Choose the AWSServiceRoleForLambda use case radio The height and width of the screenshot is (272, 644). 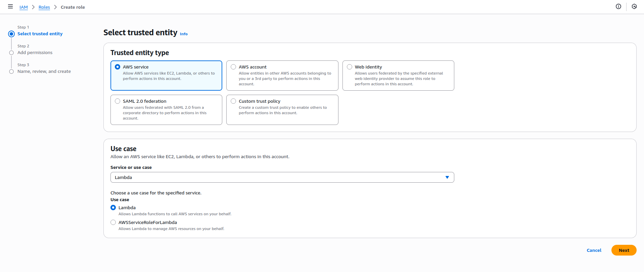[x=113, y=222]
